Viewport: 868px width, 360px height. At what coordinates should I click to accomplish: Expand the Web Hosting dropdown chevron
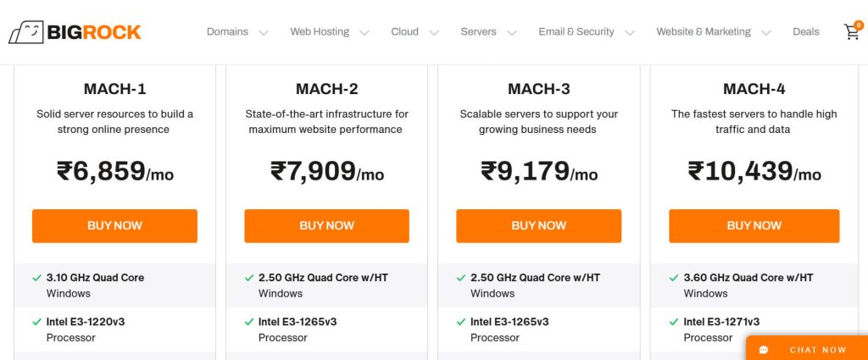coord(364,33)
